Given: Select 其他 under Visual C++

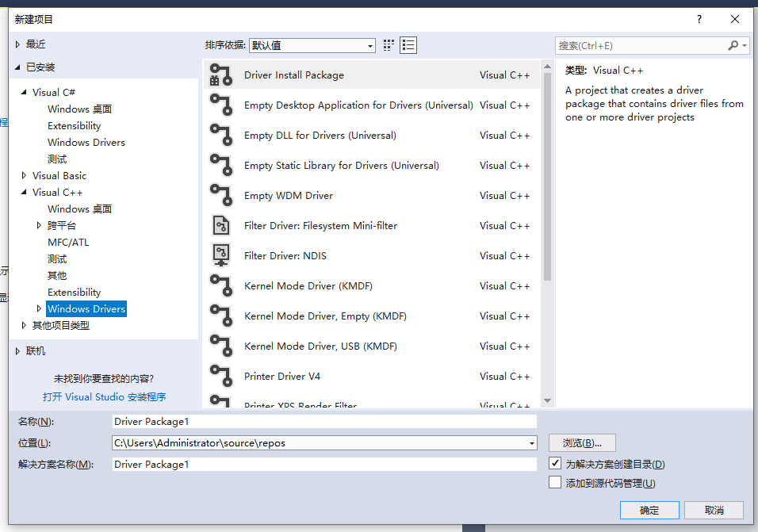Looking at the screenshot, I should coord(57,275).
